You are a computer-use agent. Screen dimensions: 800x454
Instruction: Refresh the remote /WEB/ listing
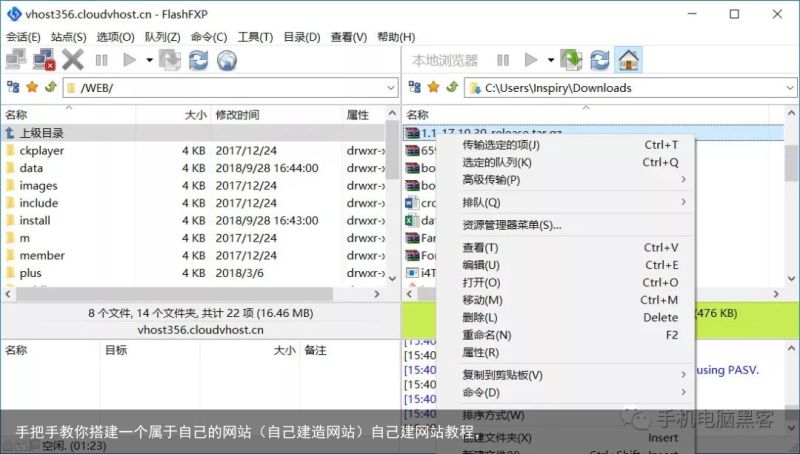coord(198,60)
